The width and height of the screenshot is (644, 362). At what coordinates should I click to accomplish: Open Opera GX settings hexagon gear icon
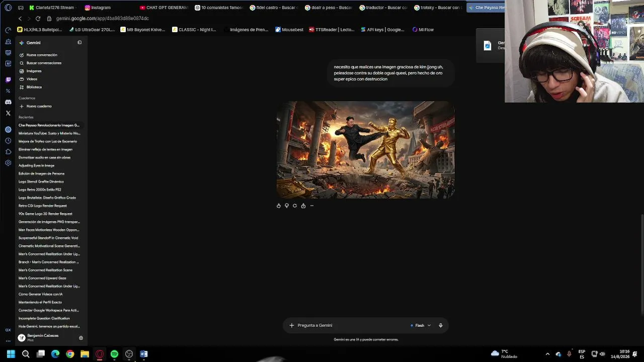pos(8,163)
